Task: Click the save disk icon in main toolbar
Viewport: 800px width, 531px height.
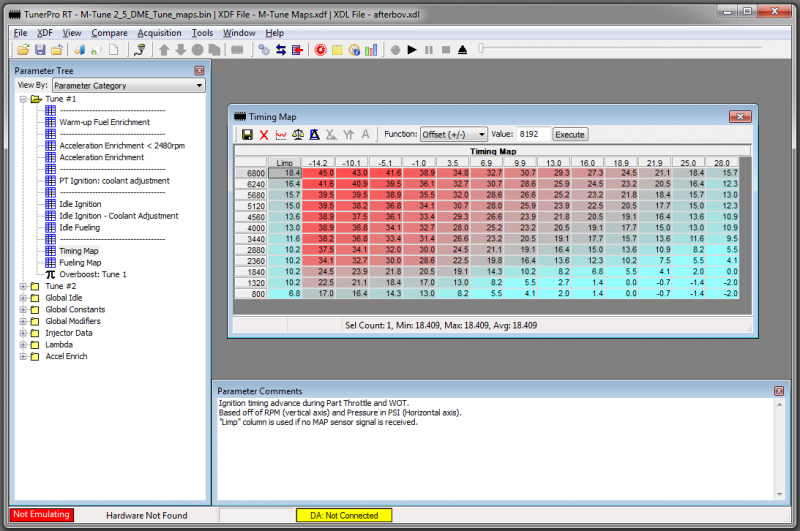Action: (x=40, y=49)
